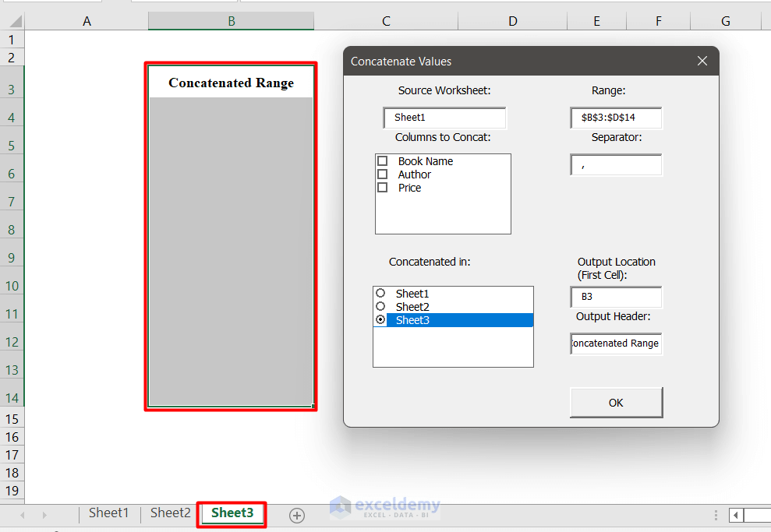Image resolution: width=771 pixels, height=532 pixels.
Task: Check the Book Name checkbox
Action: (382, 160)
